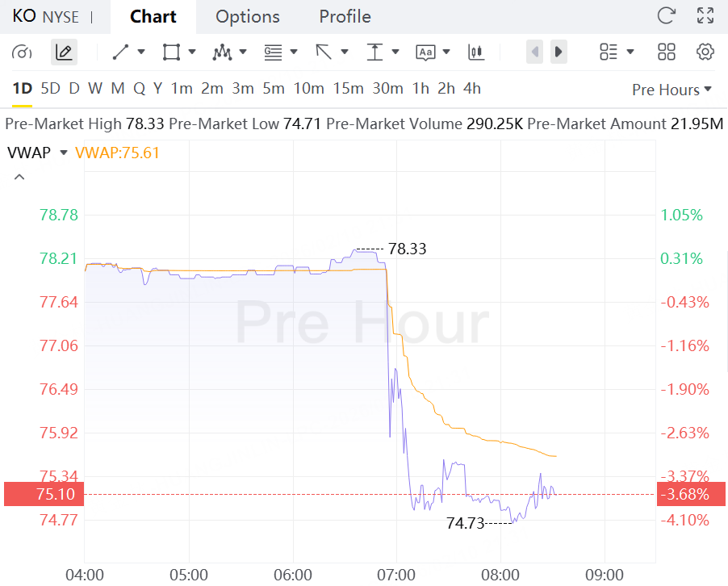This screenshot has width=728, height=586.
Task: Open chart settings gear
Action: [705, 52]
